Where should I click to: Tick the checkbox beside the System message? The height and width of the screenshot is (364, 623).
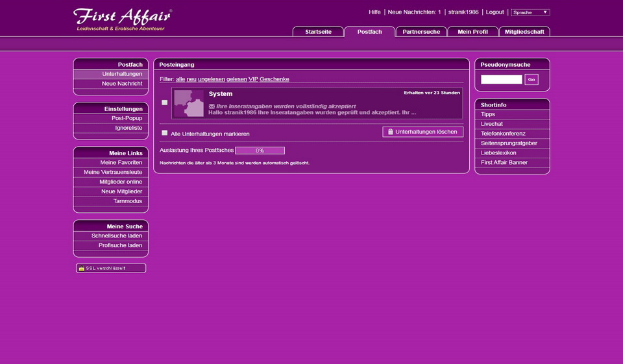point(165,103)
